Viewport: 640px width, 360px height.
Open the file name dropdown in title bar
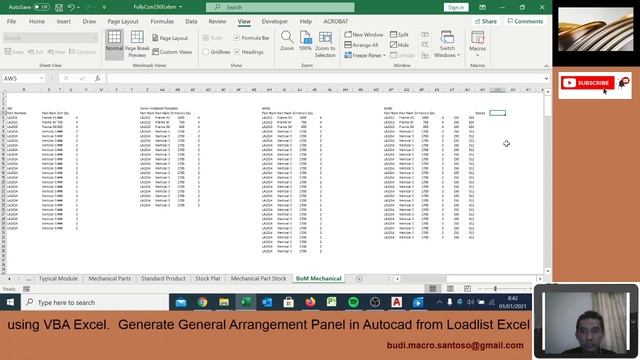pyautogui.click(x=180, y=7)
